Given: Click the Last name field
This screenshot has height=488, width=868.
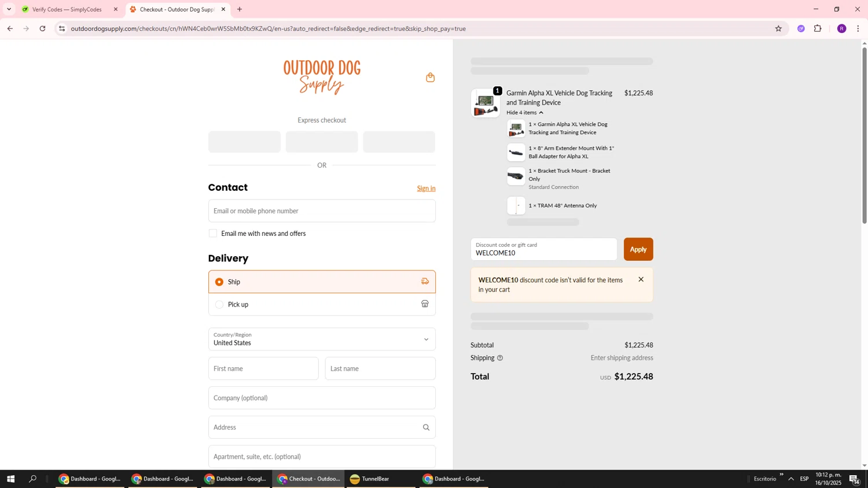Looking at the screenshot, I should 380,369.
